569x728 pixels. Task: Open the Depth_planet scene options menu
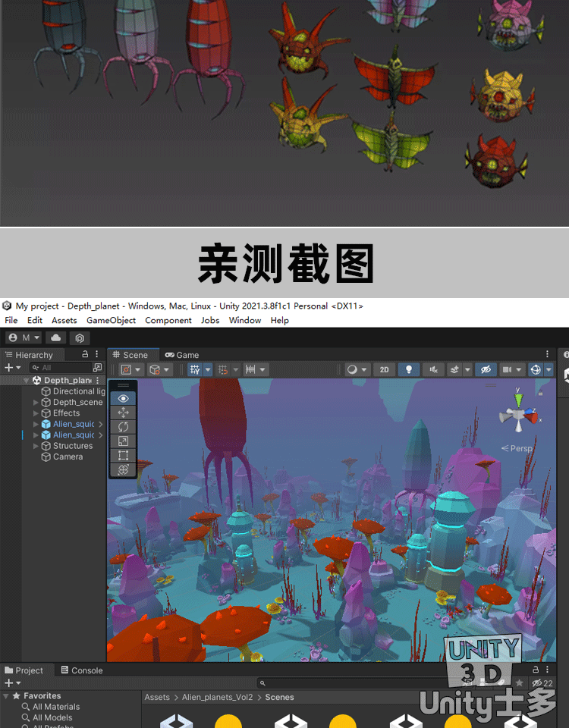98,380
